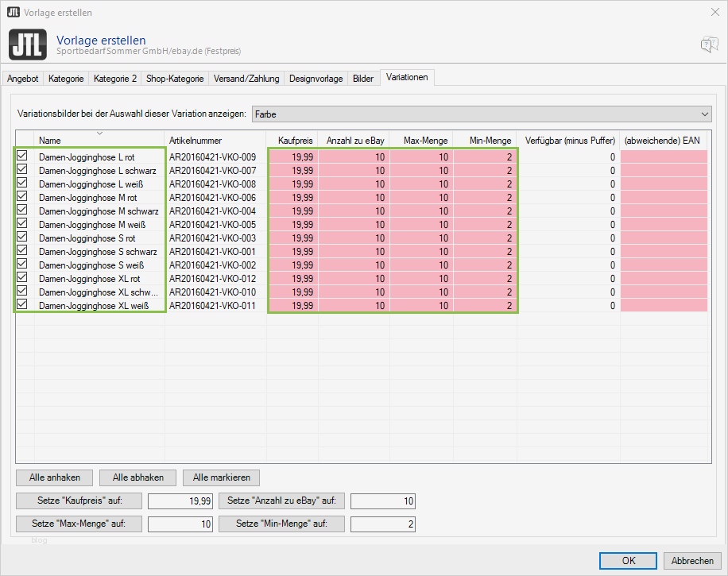Switch to the Angebot tab
This screenshot has height=576, width=728.
coord(22,78)
